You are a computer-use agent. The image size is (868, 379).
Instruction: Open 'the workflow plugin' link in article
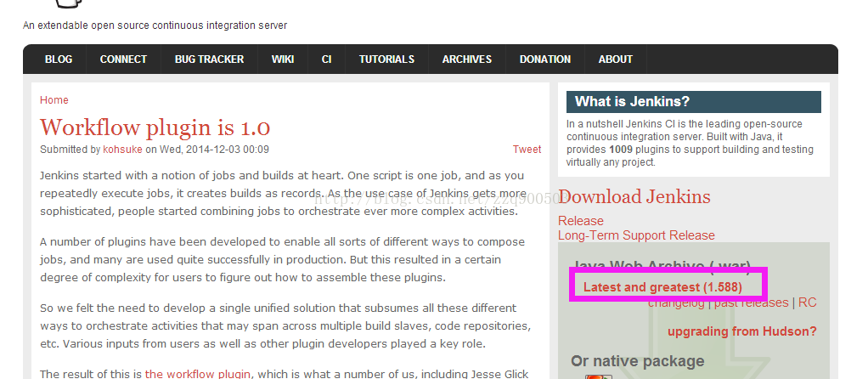point(198,374)
